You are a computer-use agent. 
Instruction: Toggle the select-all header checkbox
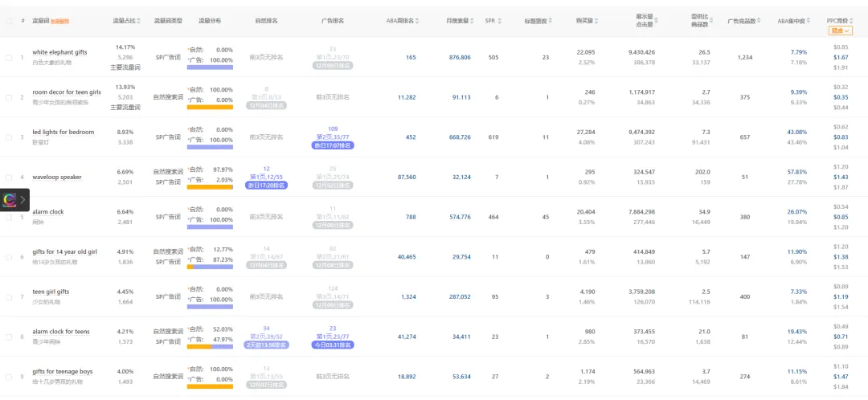click(x=9, y=20)
